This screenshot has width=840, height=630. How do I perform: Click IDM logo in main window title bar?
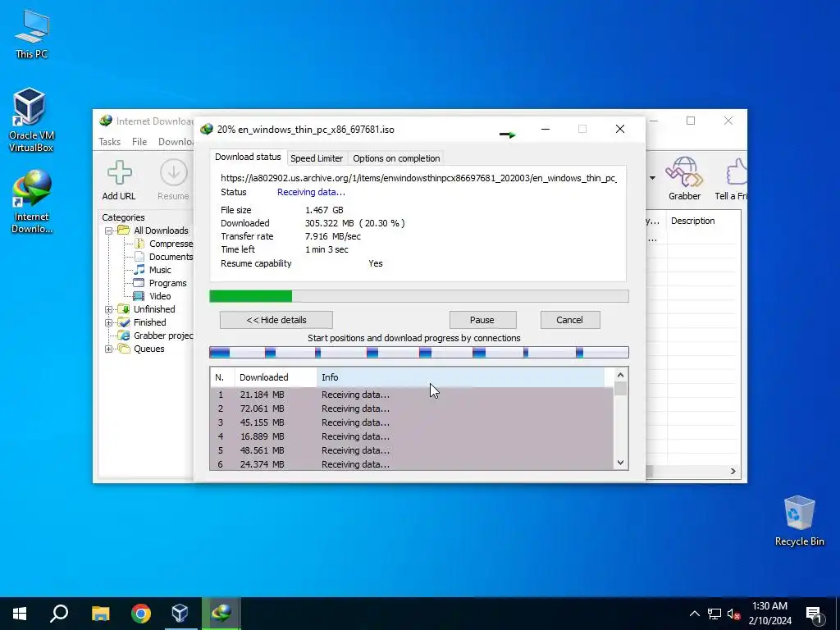[x=106, y=121]
